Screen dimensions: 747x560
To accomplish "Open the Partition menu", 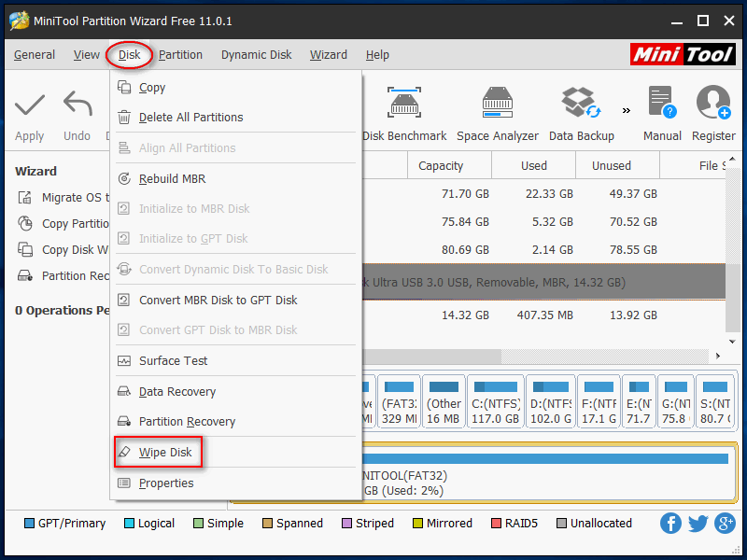I will coord(180,55).
